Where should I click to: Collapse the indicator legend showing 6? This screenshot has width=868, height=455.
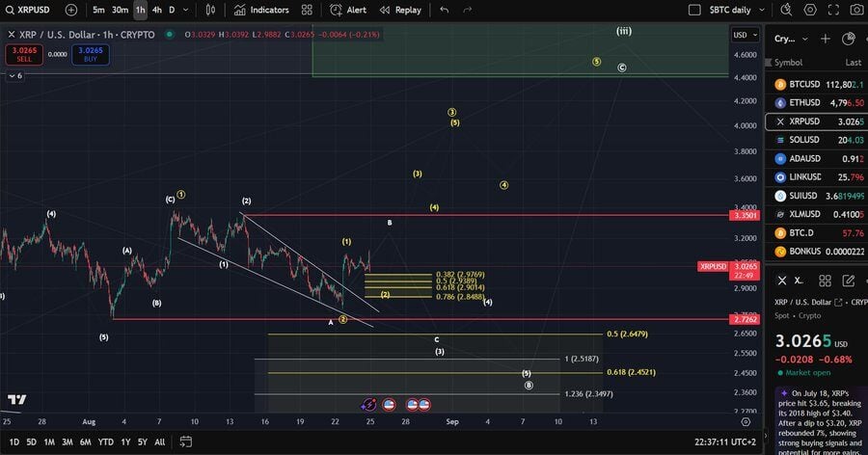click(x=15, y=75)
